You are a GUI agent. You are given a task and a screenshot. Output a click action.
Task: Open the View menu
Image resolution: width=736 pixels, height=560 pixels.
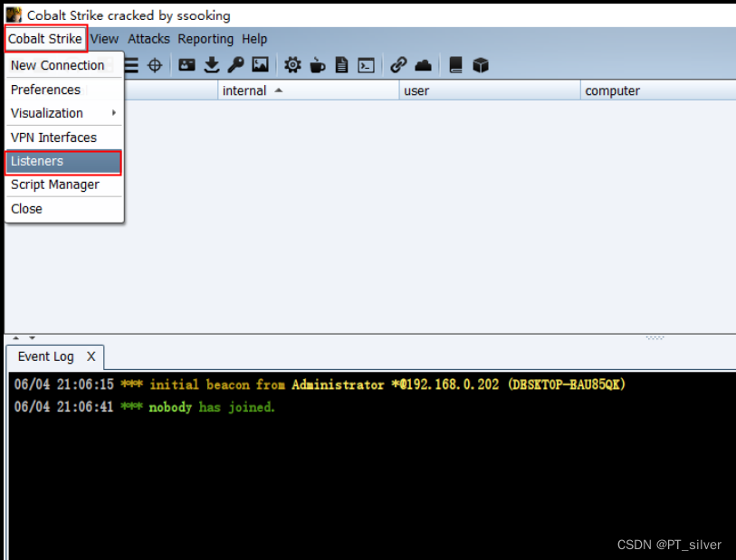click(105, 39)
